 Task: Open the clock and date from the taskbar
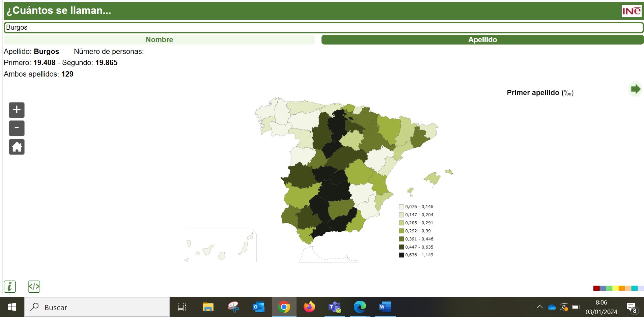(x=602, y=307)
